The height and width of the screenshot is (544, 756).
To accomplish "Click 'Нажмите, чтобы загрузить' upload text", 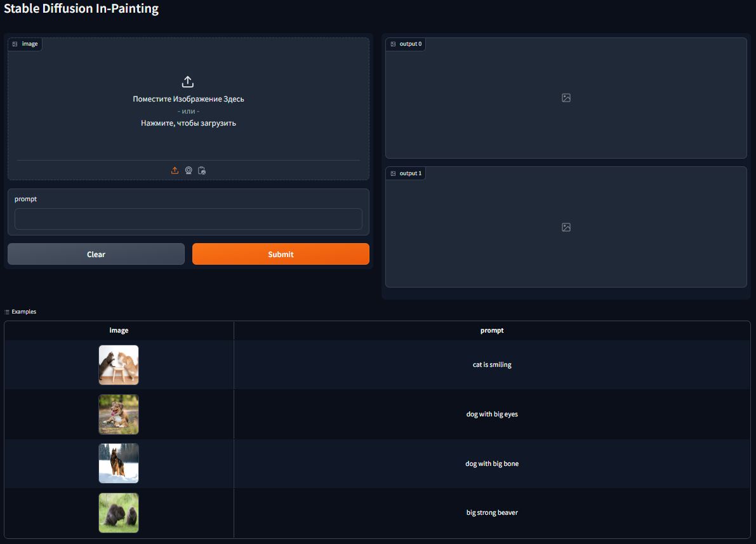I will point(189,123).
